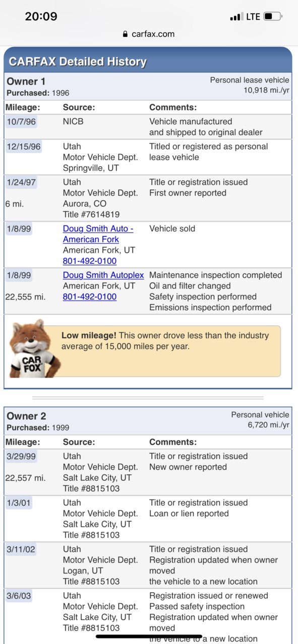Select the 3/6/03 date entry
This screenshot has width=298, height=644.
click(19, 596)
